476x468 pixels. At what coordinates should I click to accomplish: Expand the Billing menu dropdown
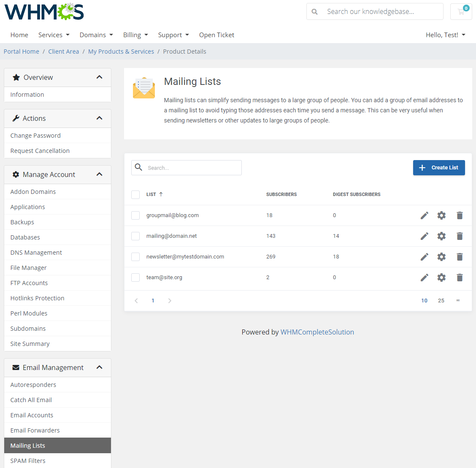coord(135,35)
